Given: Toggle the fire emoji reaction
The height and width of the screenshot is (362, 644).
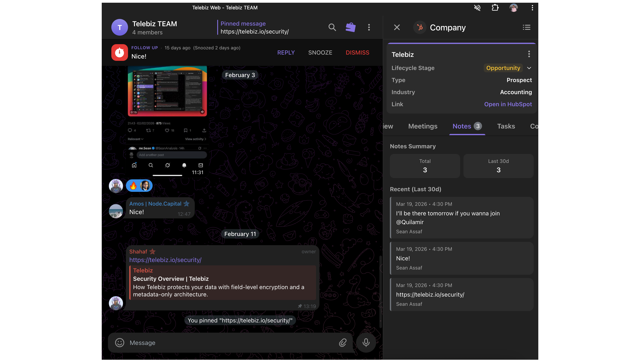Looking at the screenshot, I should (133, 186).
